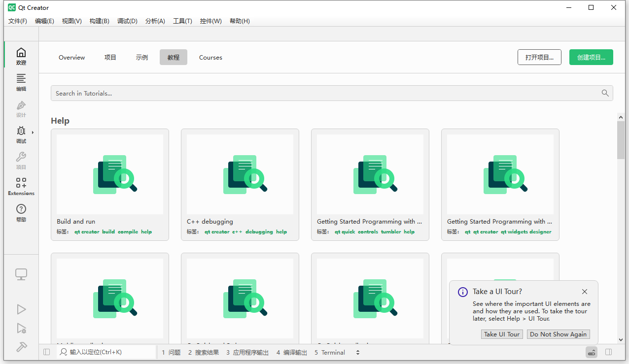
Task: Open the 分析(A) menu
Action: (x=155, y=21)
